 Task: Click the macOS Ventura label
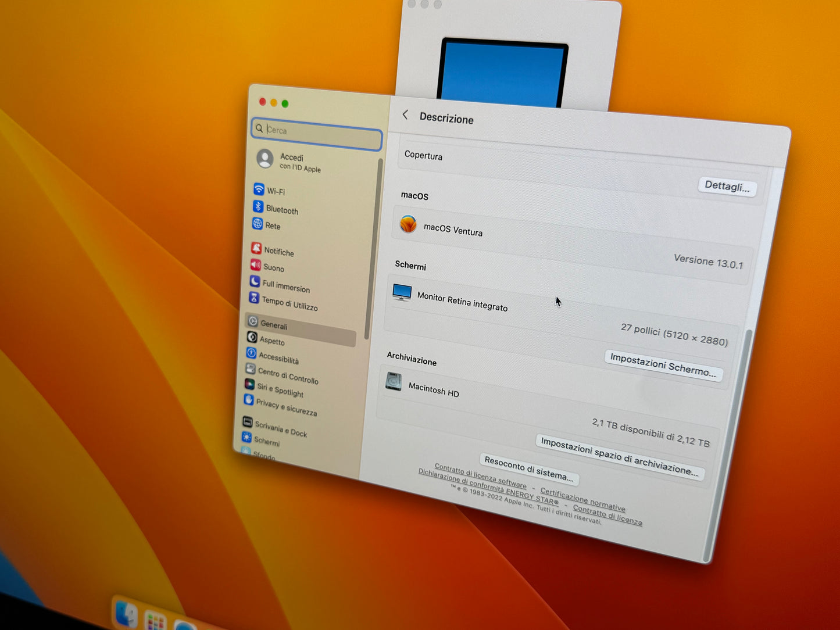click(x=453, y=230)
